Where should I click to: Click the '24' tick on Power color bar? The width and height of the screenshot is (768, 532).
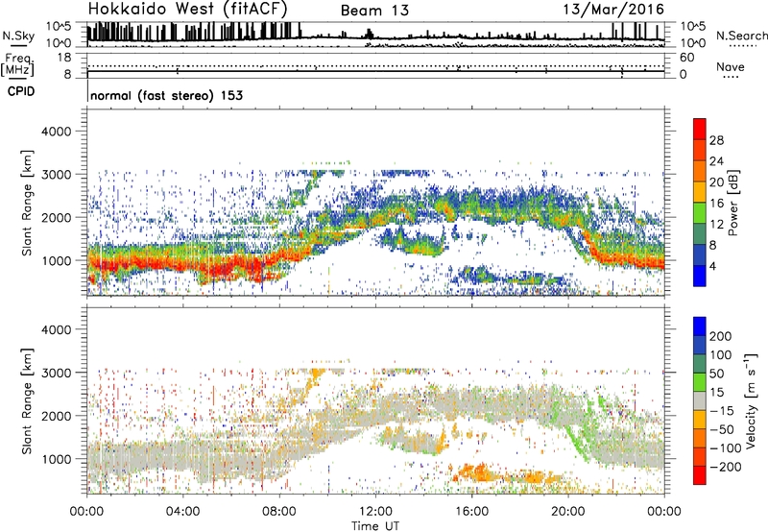pos(716,161)
